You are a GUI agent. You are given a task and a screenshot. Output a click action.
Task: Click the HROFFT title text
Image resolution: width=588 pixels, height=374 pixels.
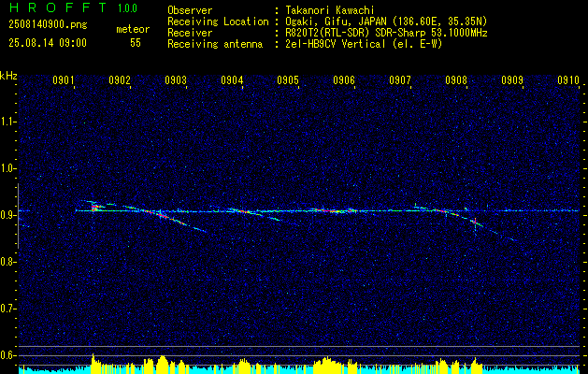tap(58, 7)
